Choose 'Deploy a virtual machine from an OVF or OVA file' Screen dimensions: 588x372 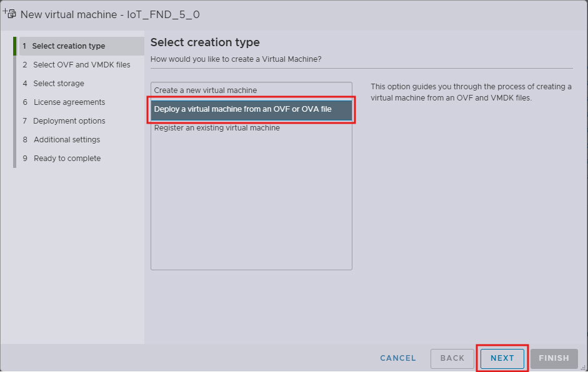pos(251,109)
